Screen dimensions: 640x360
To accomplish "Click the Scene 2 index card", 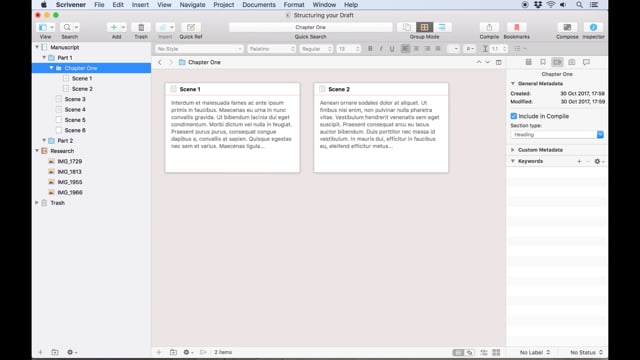I will [381, 128].
